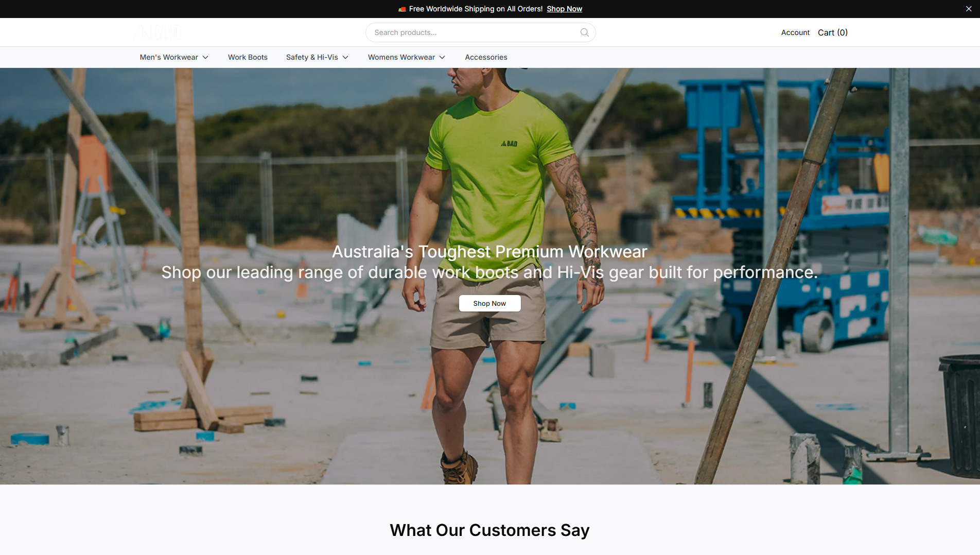Expand the Womens Workwear chevron
Screen dimensions: 980x555
[442, 57]
